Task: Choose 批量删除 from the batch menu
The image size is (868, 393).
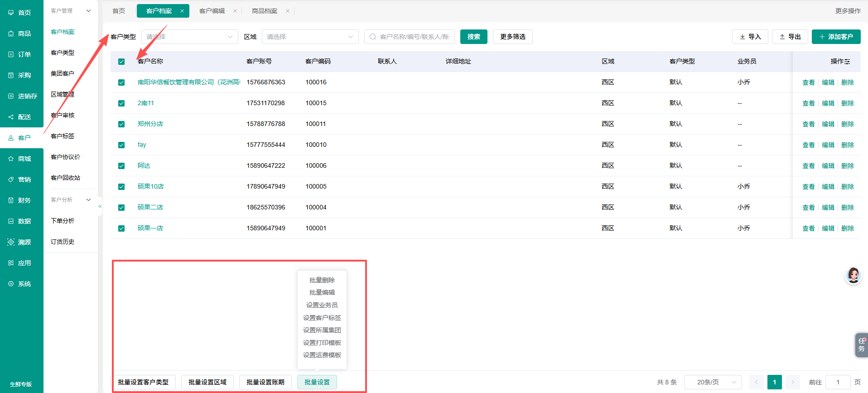Action: pyautogui.click(x=322, y=280)
